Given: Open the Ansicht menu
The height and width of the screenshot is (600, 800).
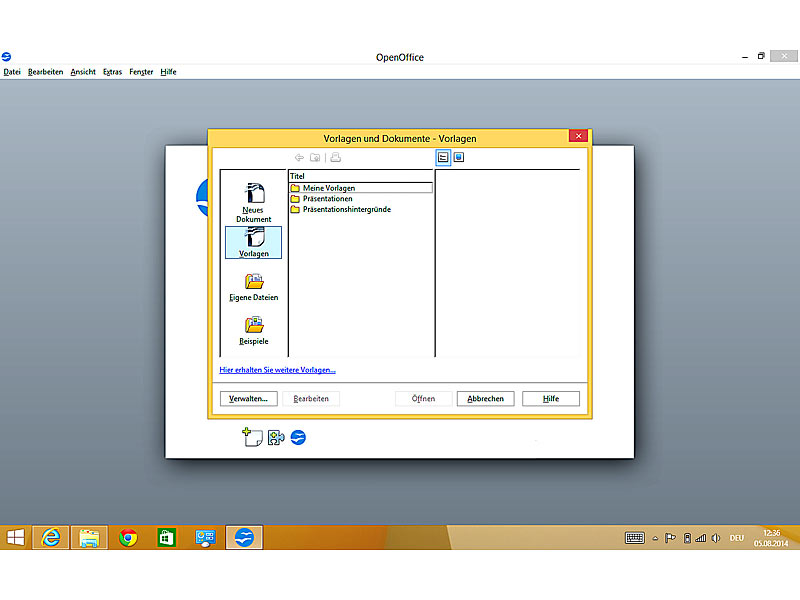Looking at the screenshot, I should [83, 72].
